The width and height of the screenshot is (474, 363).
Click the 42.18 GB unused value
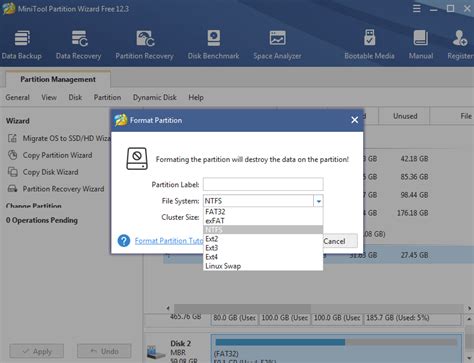click(x=414, y=159)
